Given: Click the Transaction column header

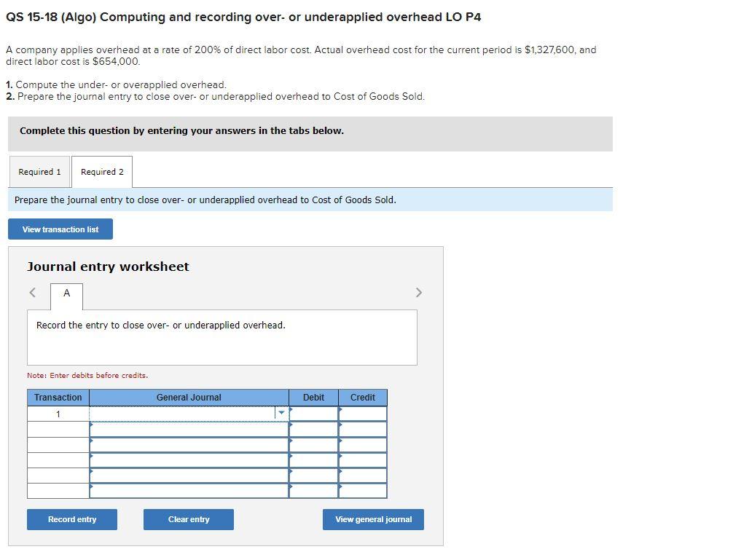Looking at the screenshot, I should [58, 397].
